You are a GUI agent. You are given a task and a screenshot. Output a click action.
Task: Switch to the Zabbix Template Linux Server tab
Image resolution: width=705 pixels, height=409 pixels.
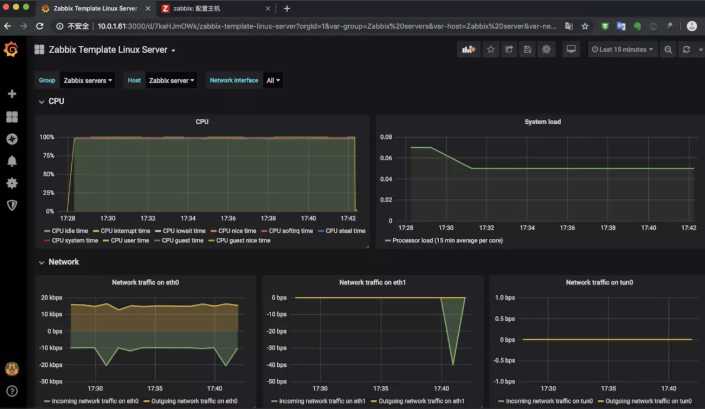[x=95, y=8]
